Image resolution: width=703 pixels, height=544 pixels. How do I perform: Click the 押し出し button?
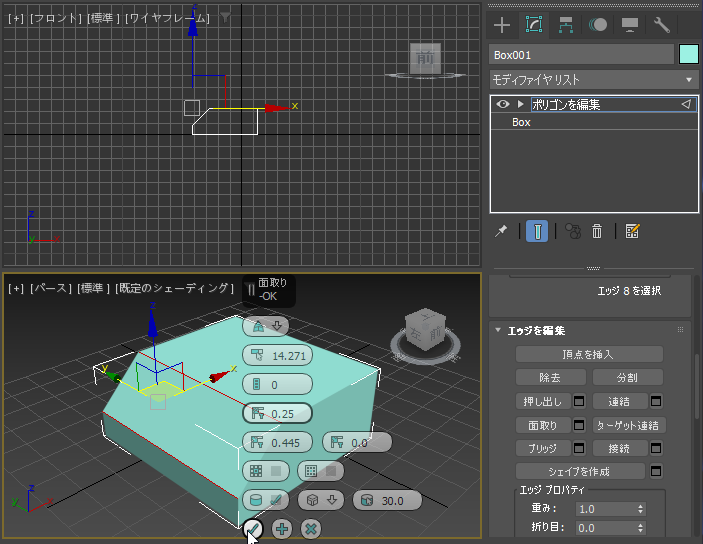tap(543, 401)
